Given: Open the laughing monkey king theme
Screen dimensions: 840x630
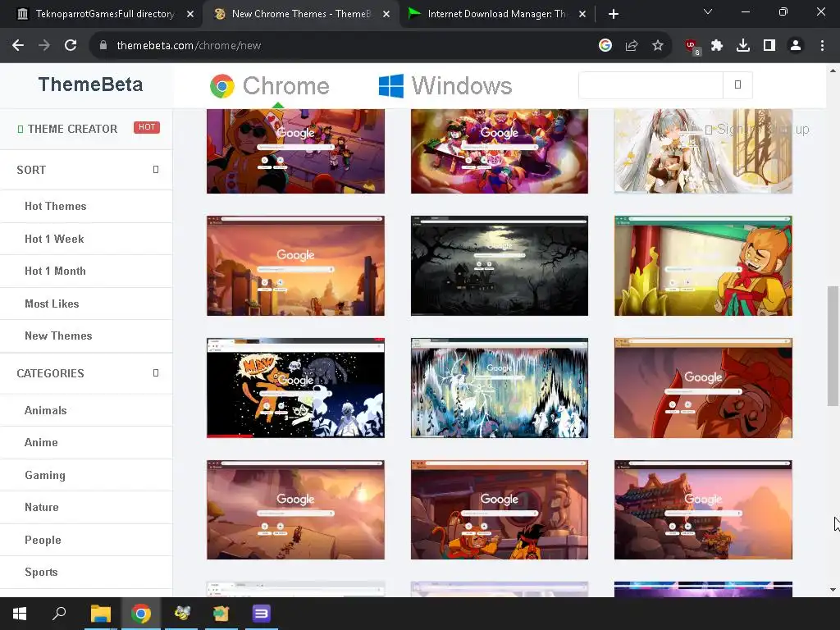Looking at the screenshot, I should 703,266.
